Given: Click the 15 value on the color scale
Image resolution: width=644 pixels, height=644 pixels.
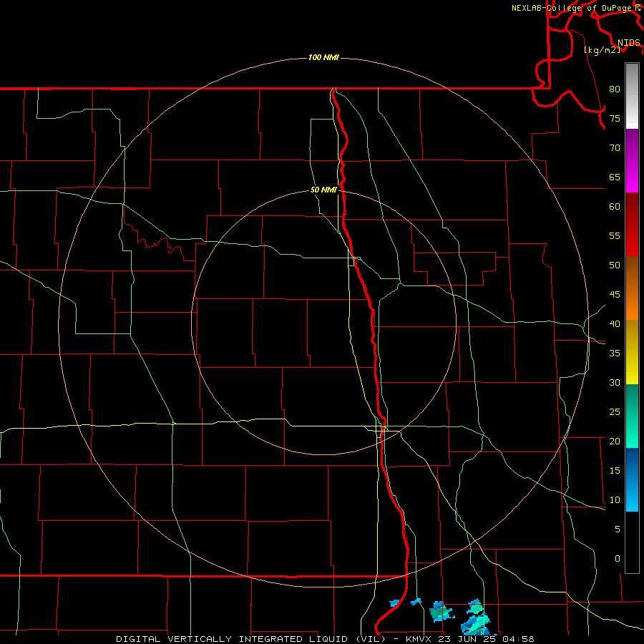Looking at the screenshot, I should (615, 470).
